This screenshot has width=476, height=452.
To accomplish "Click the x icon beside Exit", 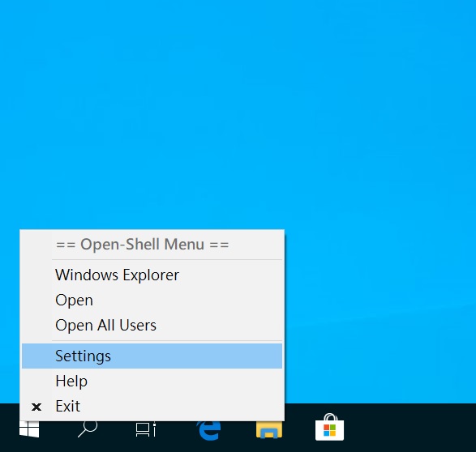I will [36, 407].
